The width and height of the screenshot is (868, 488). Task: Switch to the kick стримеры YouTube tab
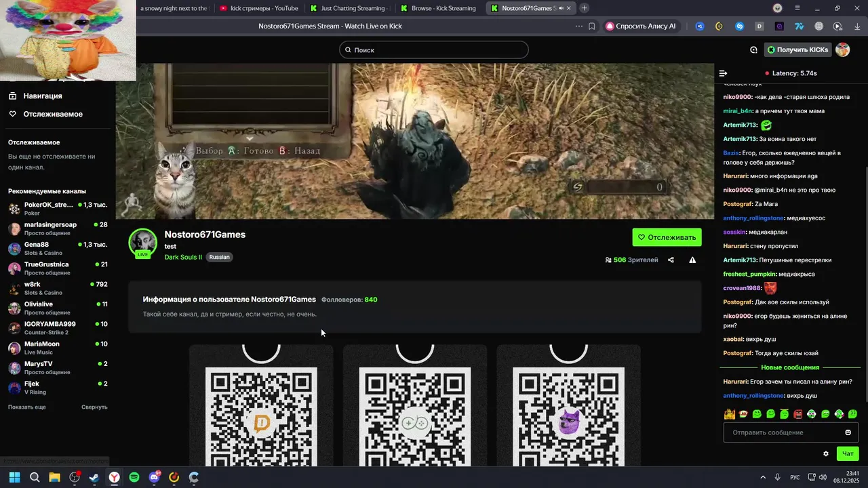(259, 8)
